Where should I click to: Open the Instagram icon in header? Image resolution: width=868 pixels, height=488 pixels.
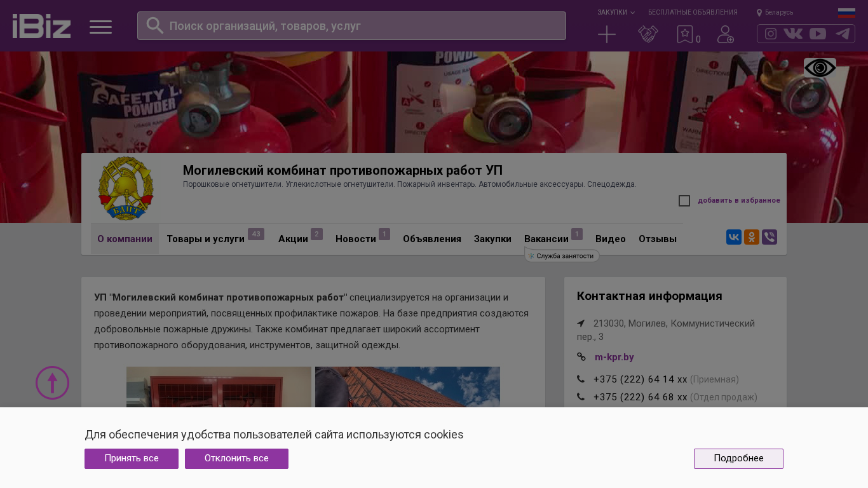771,34
